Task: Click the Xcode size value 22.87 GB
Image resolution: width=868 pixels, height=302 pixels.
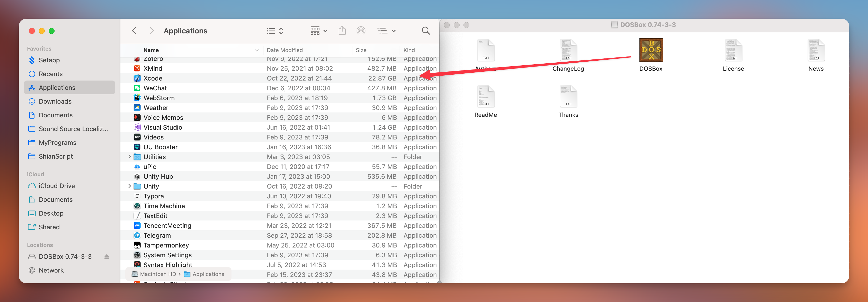Action: (382, 78)
